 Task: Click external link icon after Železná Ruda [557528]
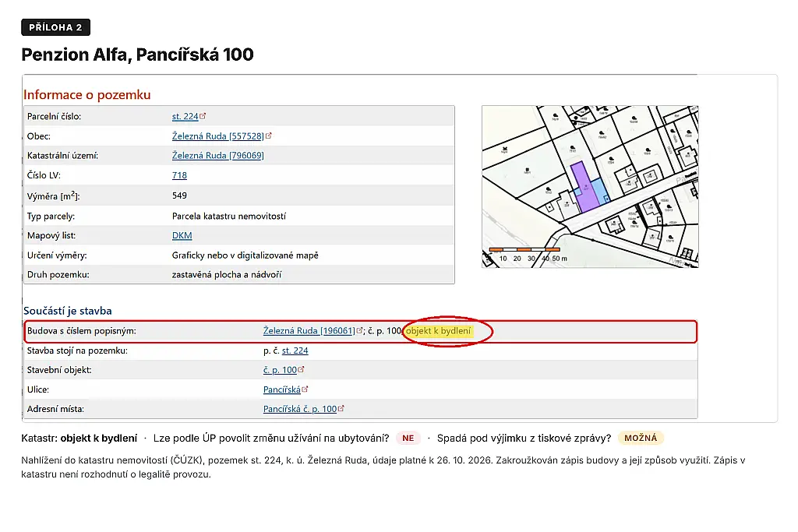click(269, 136)
